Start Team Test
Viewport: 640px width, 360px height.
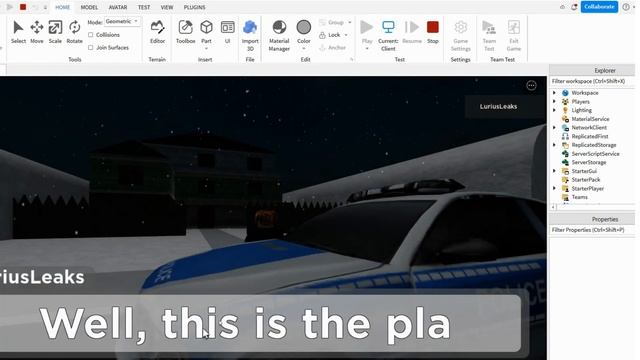click(x=489, y=36)
